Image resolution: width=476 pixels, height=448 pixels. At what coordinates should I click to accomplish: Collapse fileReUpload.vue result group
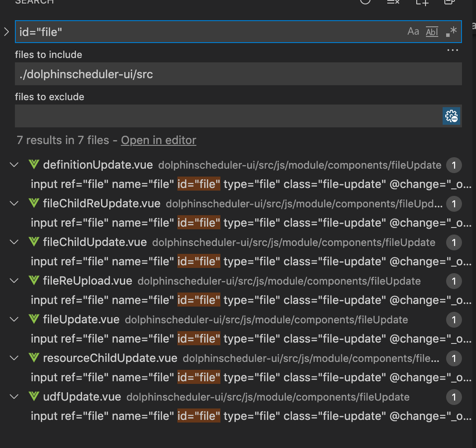(x=14, y=281)
